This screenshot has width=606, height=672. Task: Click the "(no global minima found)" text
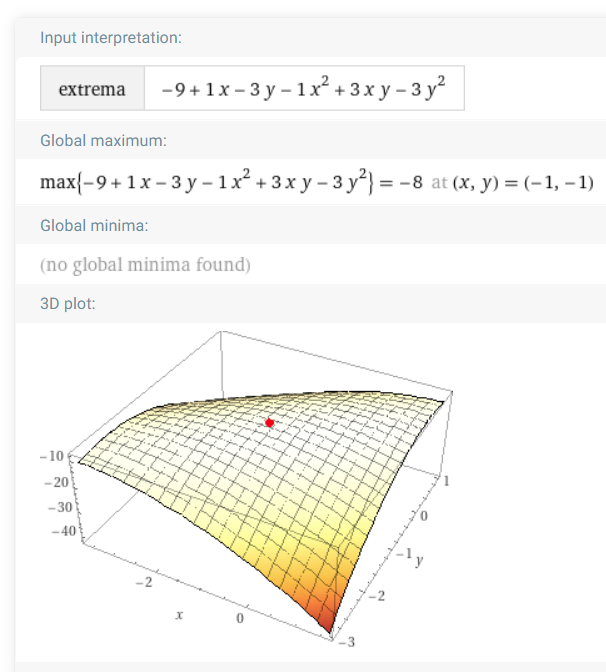tap(145, 265)
